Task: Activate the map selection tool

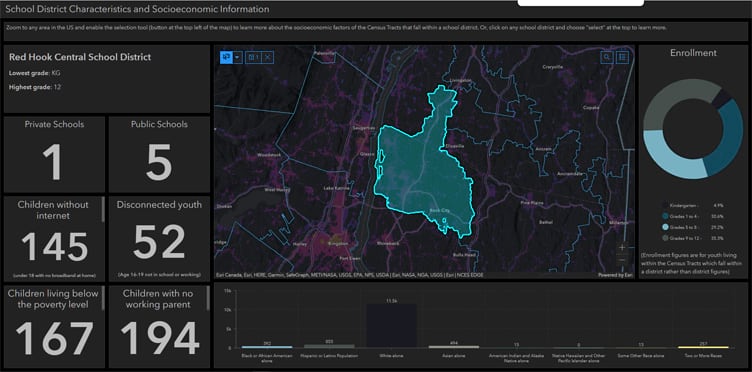Action: click(x=226, y=57)
